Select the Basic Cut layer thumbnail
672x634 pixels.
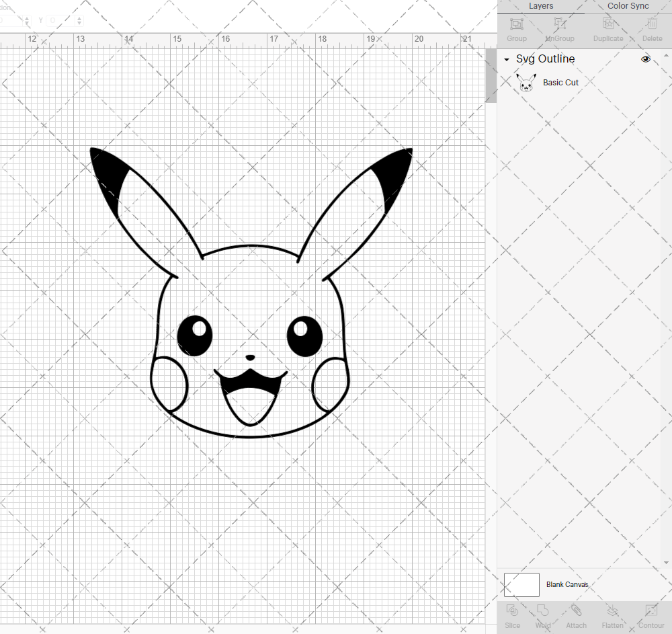[x=526, y=82]
